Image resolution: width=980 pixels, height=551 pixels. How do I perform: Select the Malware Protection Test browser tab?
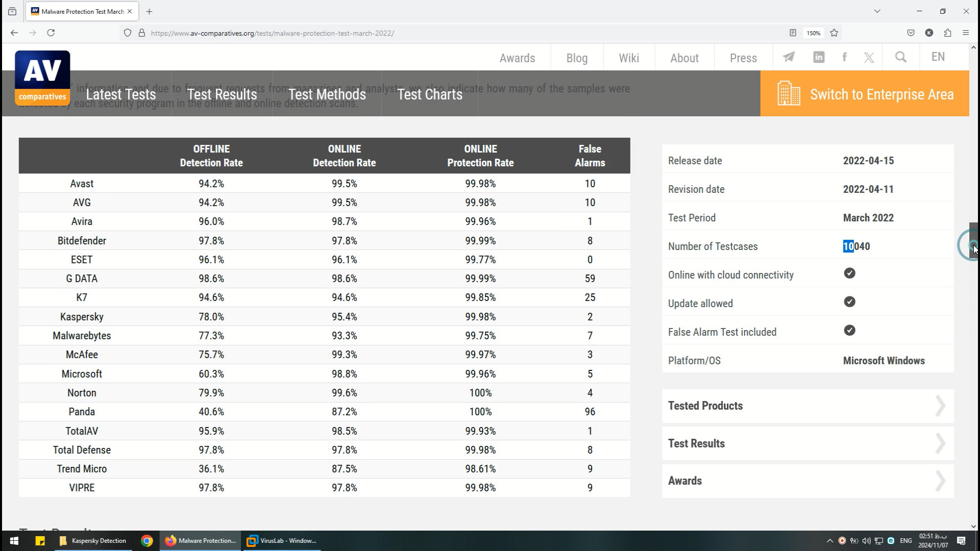(x=82, y=11)
